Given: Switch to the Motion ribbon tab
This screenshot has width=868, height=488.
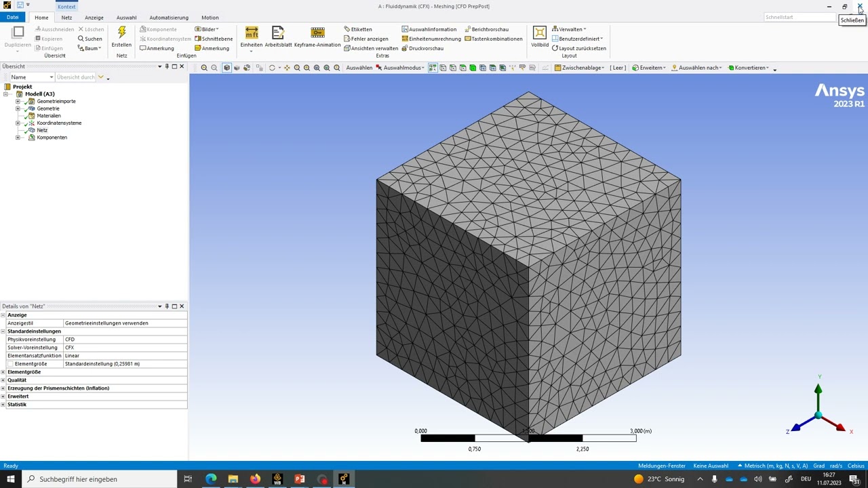Looking at the screenshot, I should point(210,18).
